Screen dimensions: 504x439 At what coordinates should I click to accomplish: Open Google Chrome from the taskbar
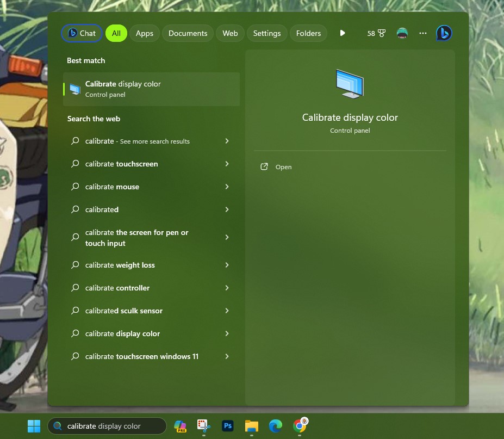[x=300, y=425]
